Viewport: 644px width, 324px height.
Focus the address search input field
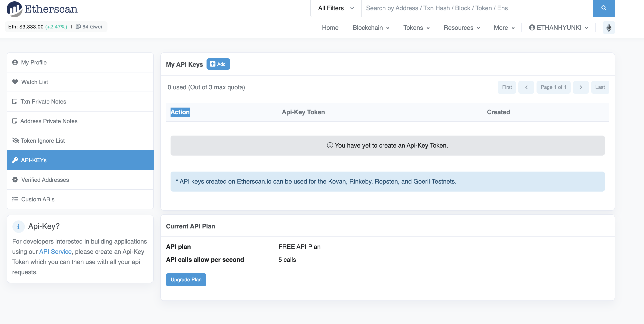[x=477, y=8]
